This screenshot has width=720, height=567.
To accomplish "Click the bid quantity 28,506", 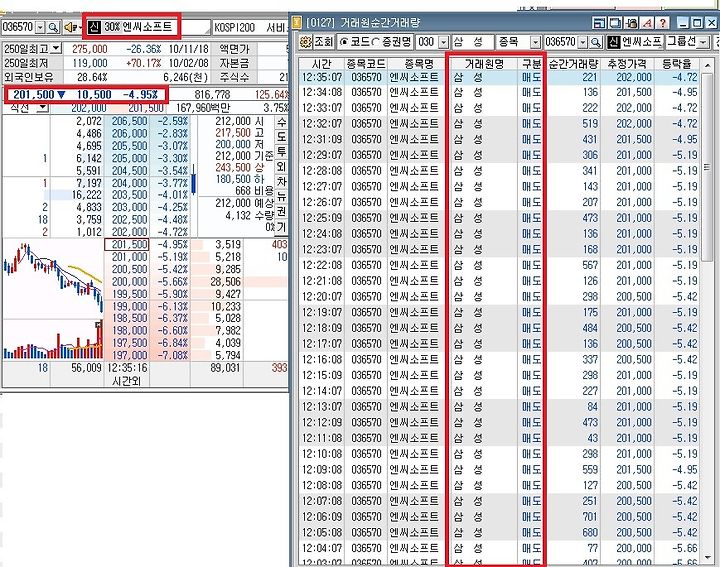I will (225, 282).
